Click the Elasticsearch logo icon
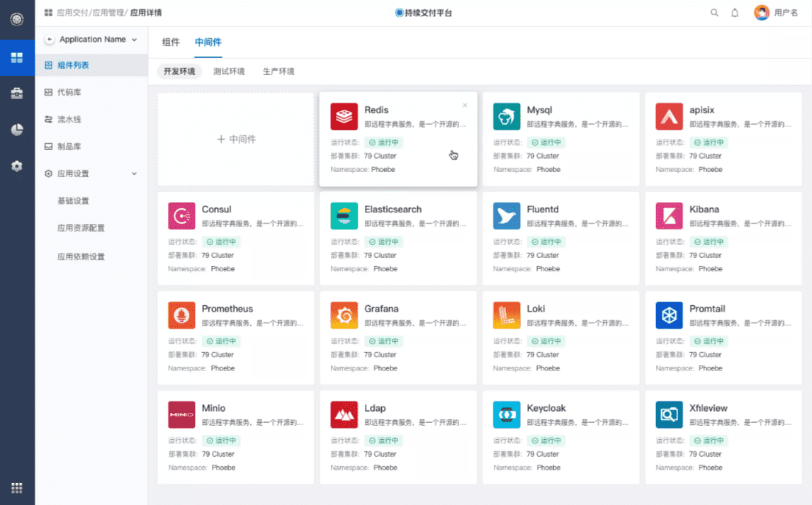The image size is (812, 505). tap(344, 216)
